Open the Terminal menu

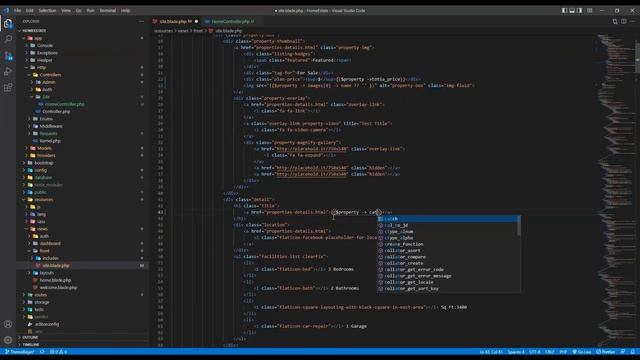pos(108,11)
